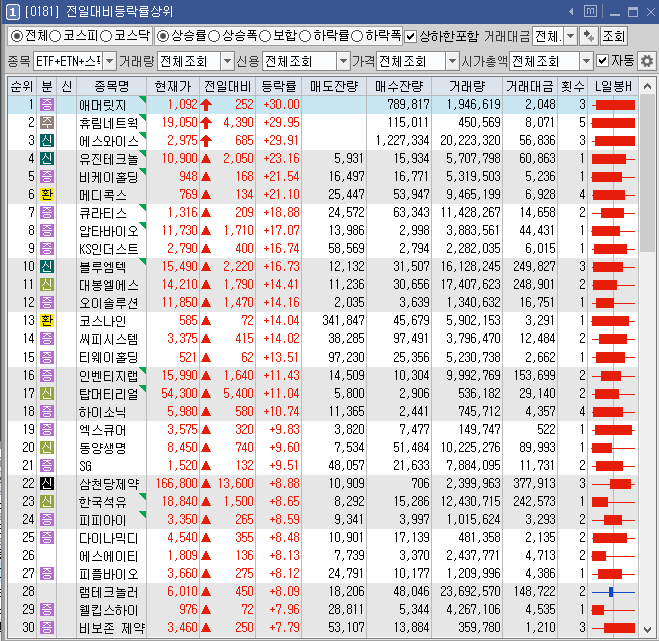Open stock 삼천당제약
Viewport: 659px width, 641px height.
(109, 484)
